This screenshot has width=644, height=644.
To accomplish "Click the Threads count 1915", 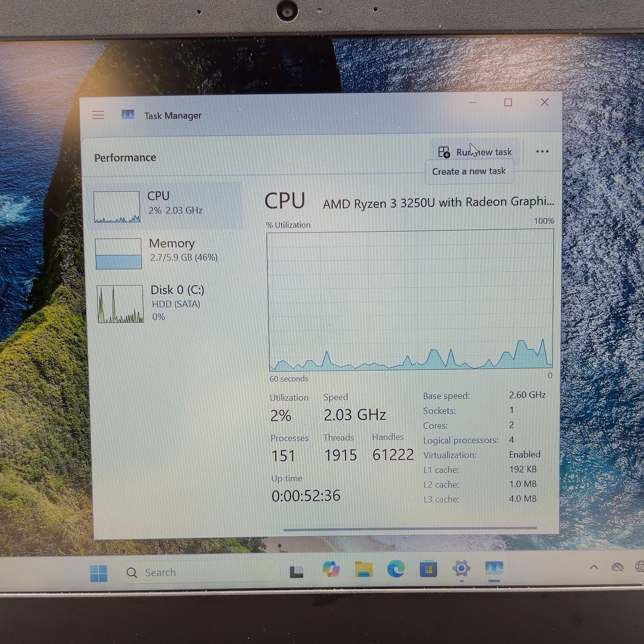I will 340,455.
